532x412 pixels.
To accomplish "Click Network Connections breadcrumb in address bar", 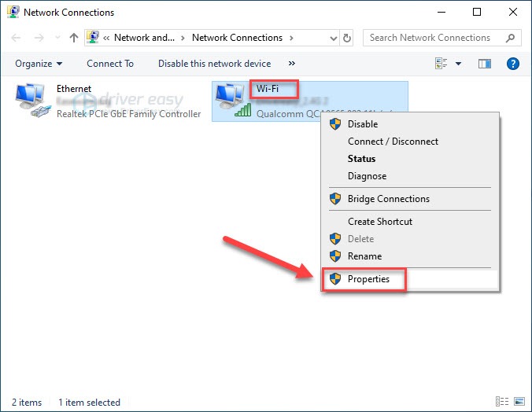I will pos(237,38).
